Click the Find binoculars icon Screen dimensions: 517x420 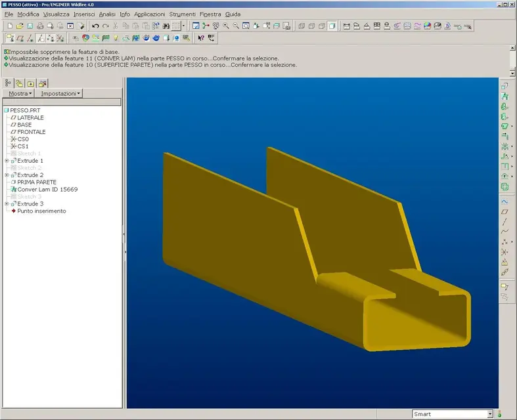(166, 26)
